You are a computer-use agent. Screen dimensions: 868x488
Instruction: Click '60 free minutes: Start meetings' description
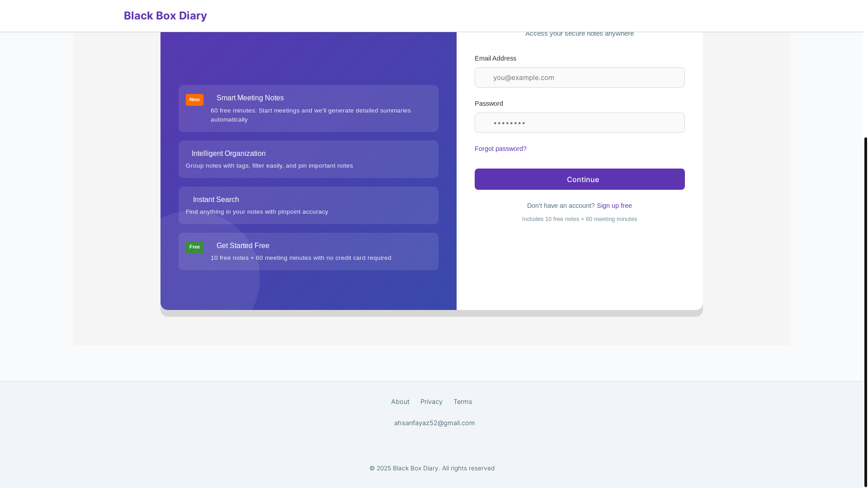pyautogui.click(x=311, y=115)
